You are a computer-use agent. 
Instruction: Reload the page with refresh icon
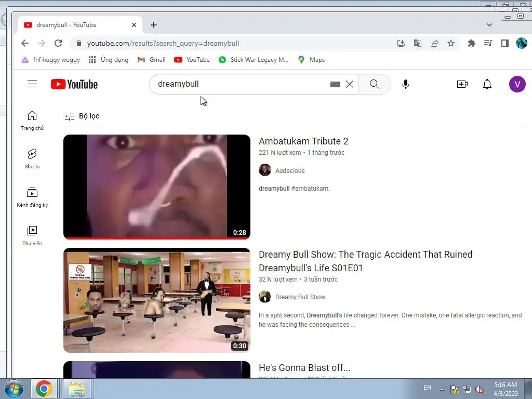tap(58, 43)
